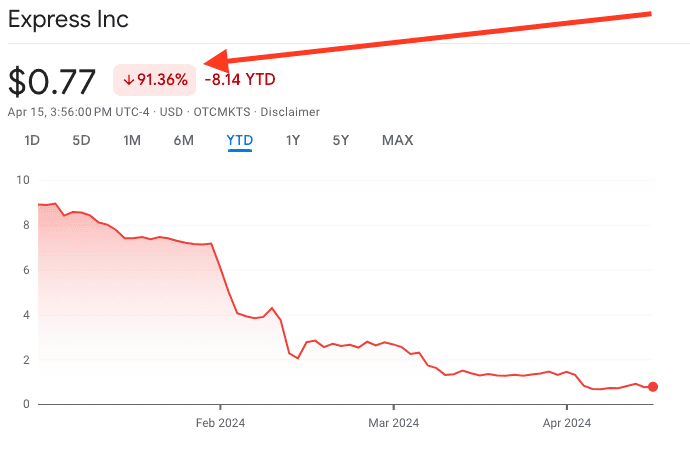Click the Express Inc heading

tap(68, 20)
